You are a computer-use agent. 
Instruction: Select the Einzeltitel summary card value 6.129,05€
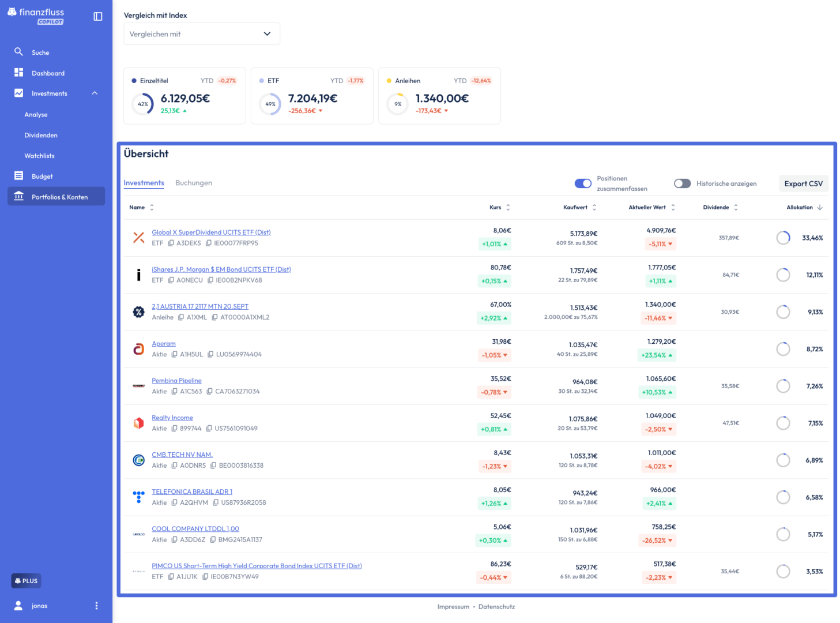[185, 99]
